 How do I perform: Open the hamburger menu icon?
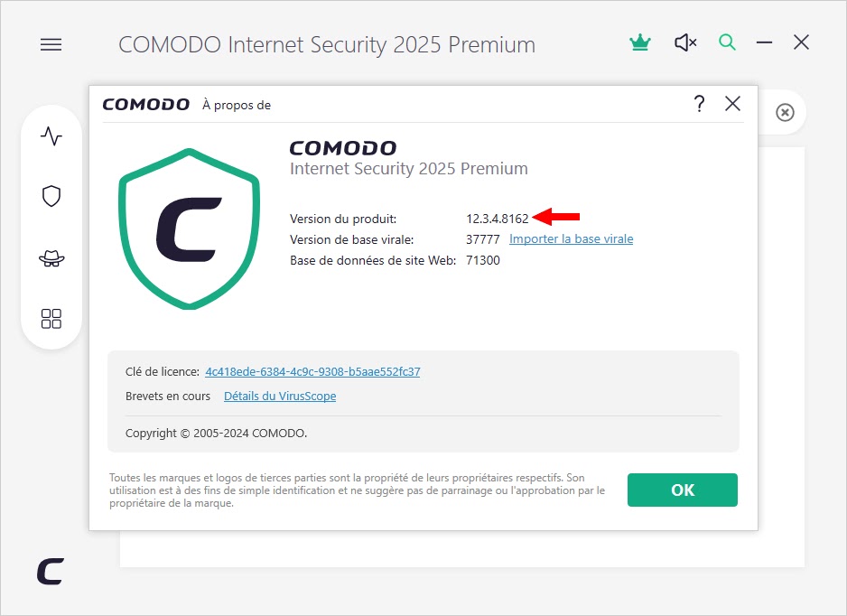[51, 44]
